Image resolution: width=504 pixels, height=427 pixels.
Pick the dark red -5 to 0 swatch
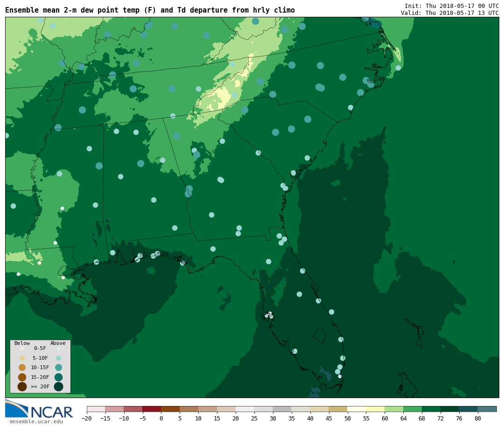(x=152, y=409)
